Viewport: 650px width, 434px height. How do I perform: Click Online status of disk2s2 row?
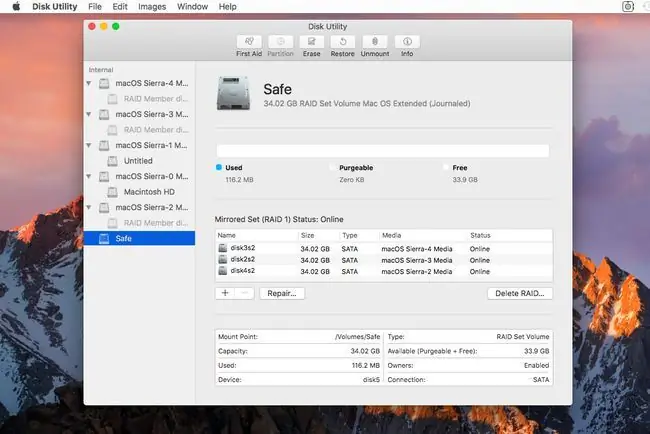click(480, 260)
